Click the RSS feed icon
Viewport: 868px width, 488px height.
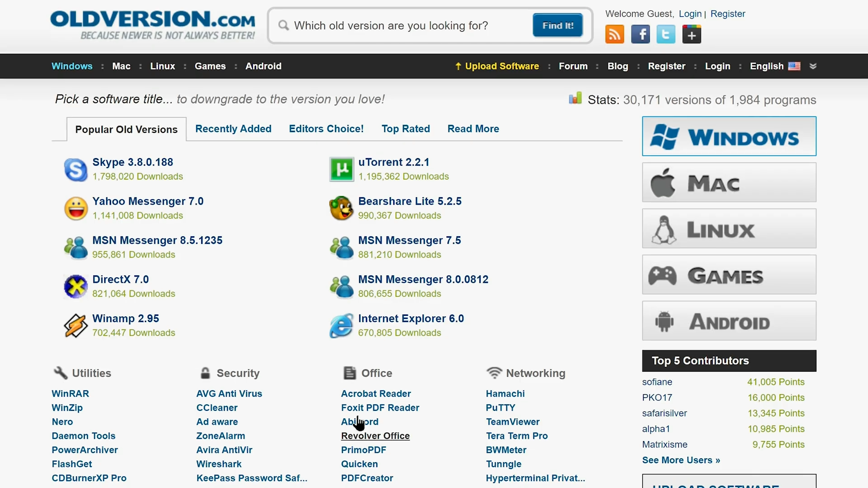[x=614, y=34]
